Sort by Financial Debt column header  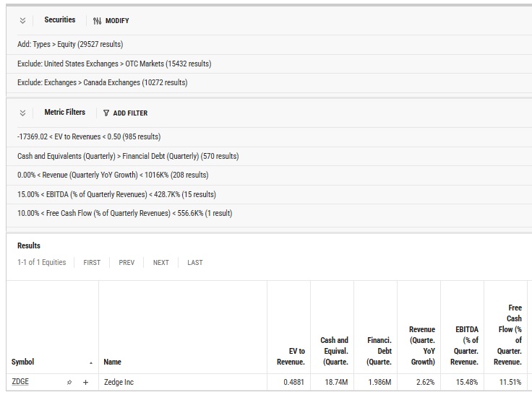(379, 351)
